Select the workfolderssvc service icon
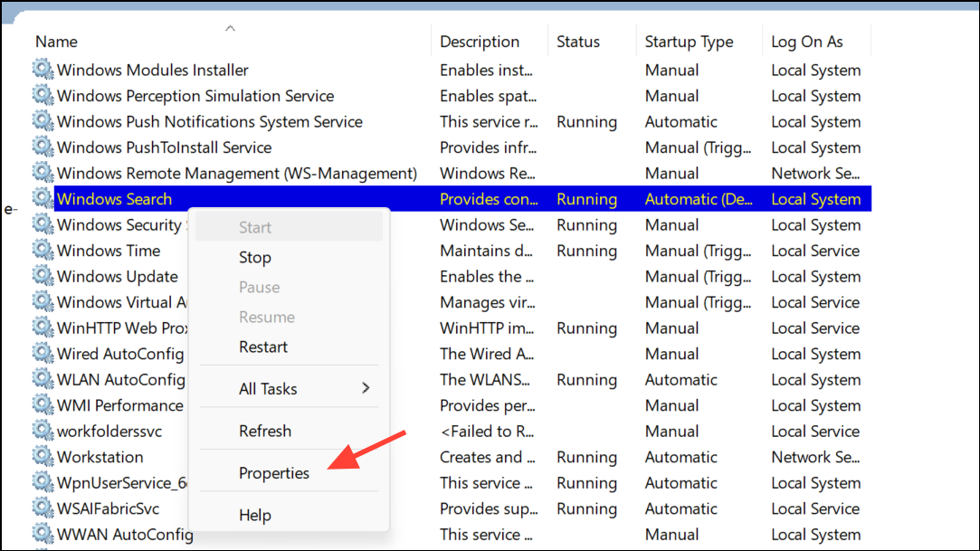Viewport: 980px width, 551px height. tap(43, 431)
